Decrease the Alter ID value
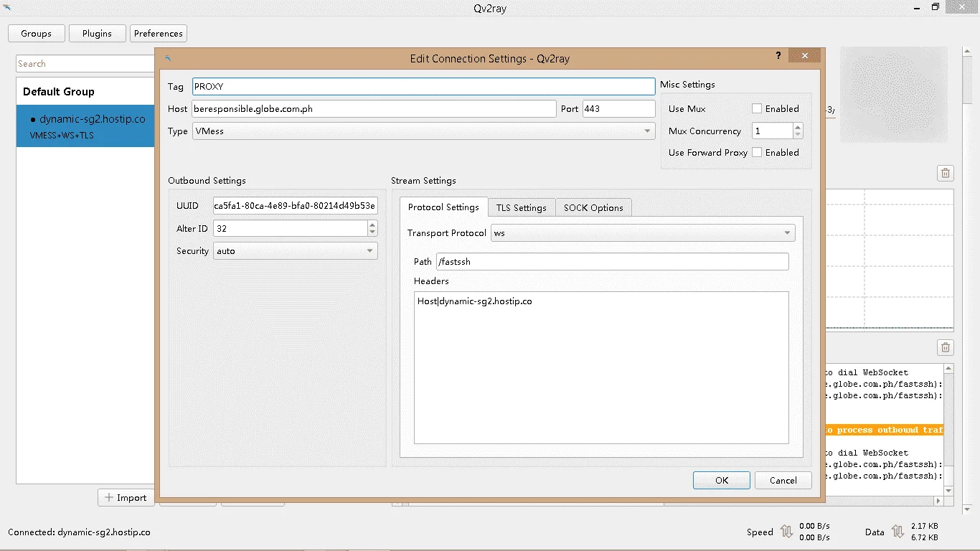980x551 pixels. click(x=372, y=232)
